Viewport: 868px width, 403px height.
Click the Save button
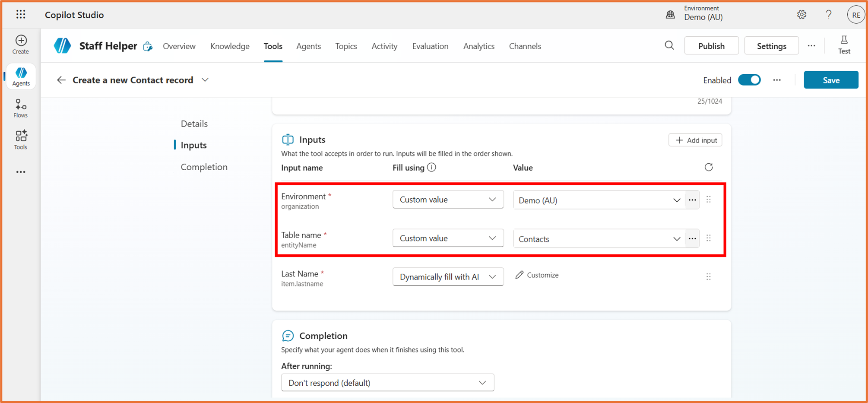coord(830,80)
